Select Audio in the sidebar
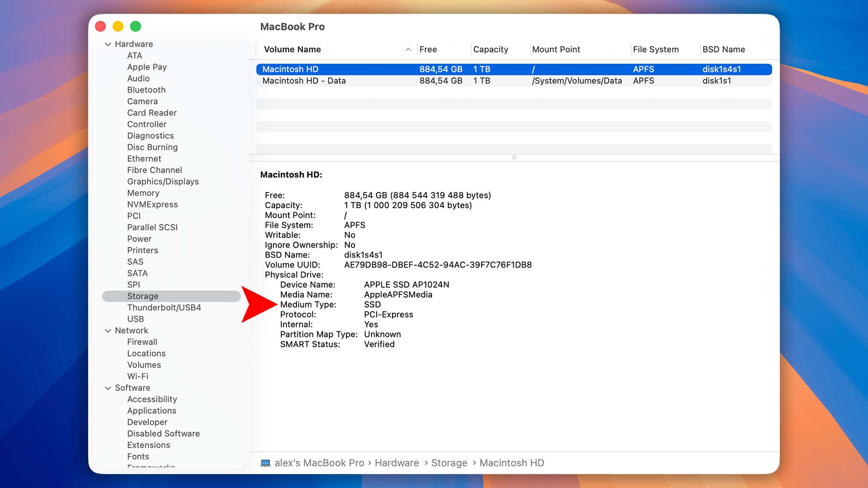 click(x=138, y=79)
